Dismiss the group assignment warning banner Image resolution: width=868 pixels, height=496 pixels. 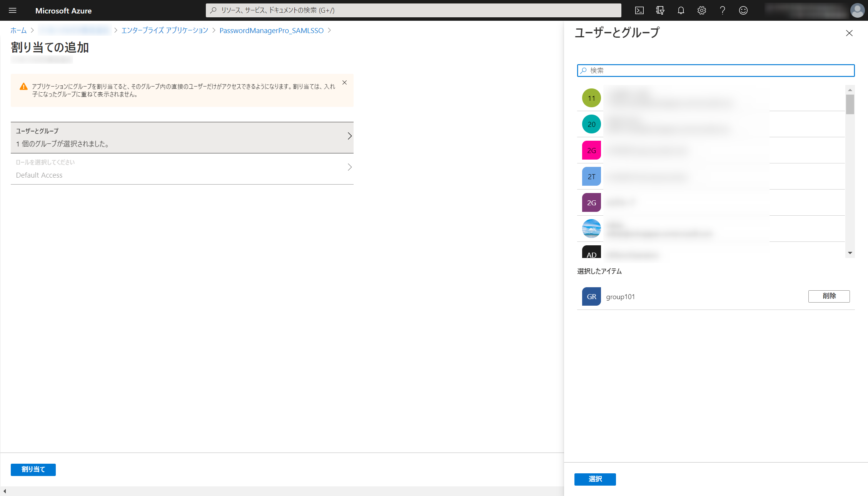pos(344,83)
